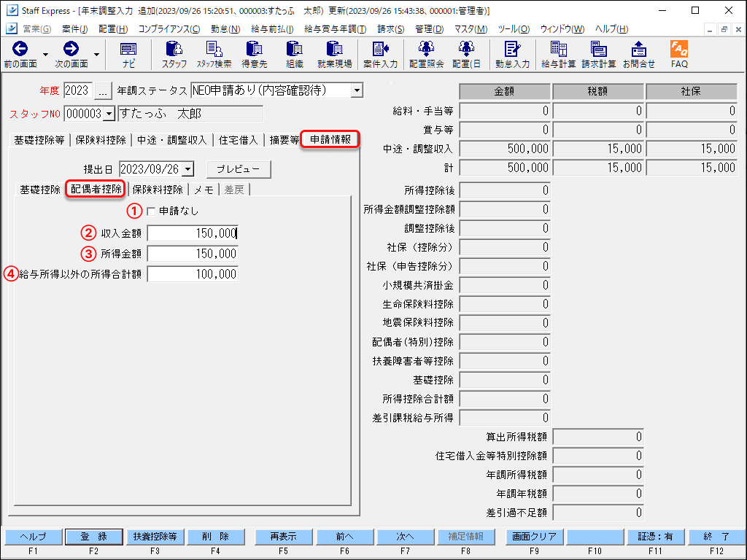Select the 住宅借入 tab
747x560 pixels.
pyautogui.click(x=239, y=140)
